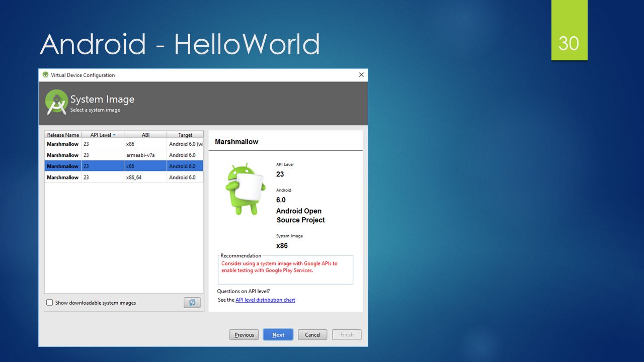
Task: Click the disabled Finish button
Action: coord(347,335)
